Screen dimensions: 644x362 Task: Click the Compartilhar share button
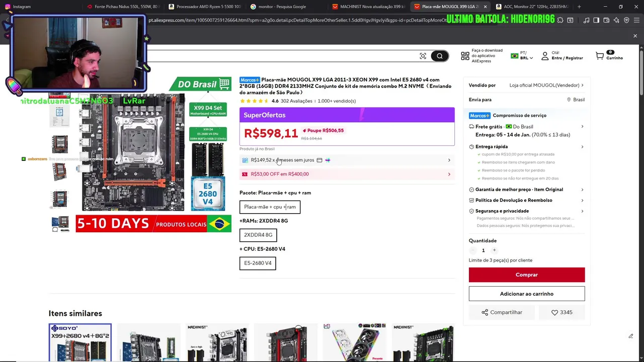(x=501, y=312)
